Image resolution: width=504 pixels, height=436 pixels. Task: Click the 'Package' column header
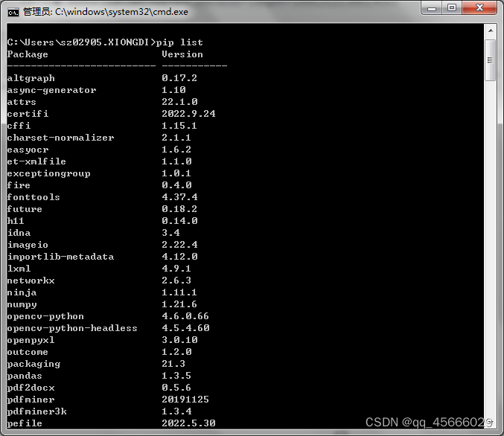[x=28, y=54]
